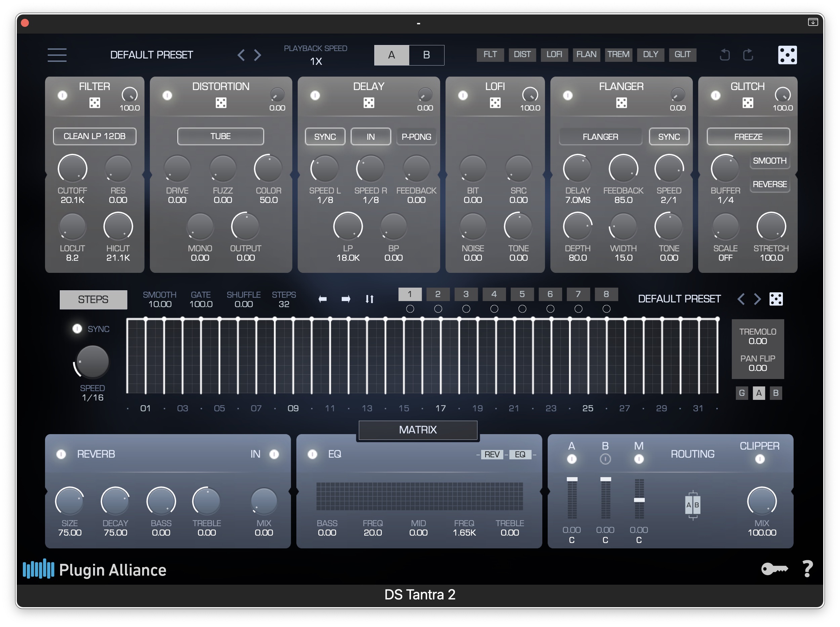
Task: Click the REV order button in EQ
Action: pyautogui.click(x=492, y=454)
